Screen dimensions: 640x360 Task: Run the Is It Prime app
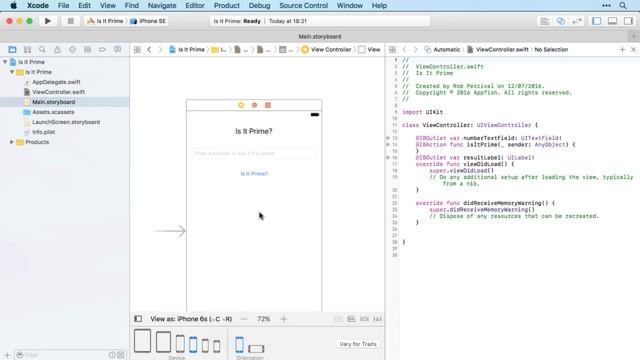48,21
